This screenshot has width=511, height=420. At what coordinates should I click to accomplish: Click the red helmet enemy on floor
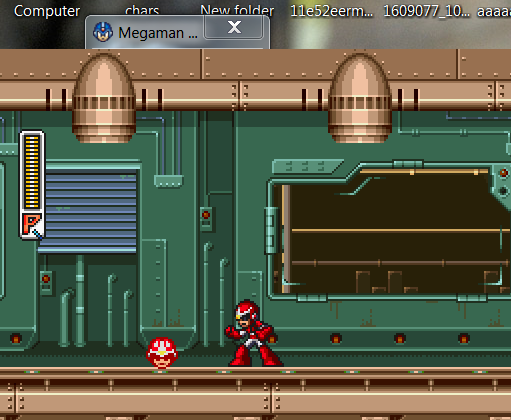coord(162,352)
